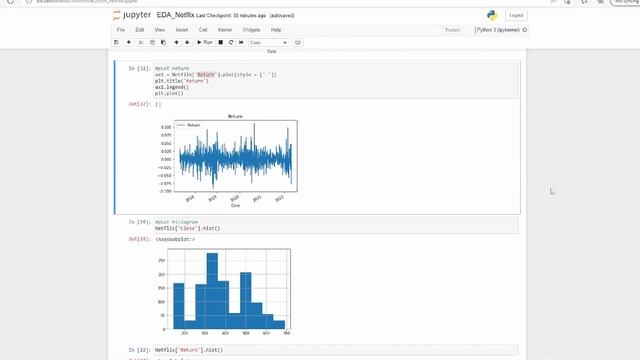Open the cell type dropdown

point(268,42)
